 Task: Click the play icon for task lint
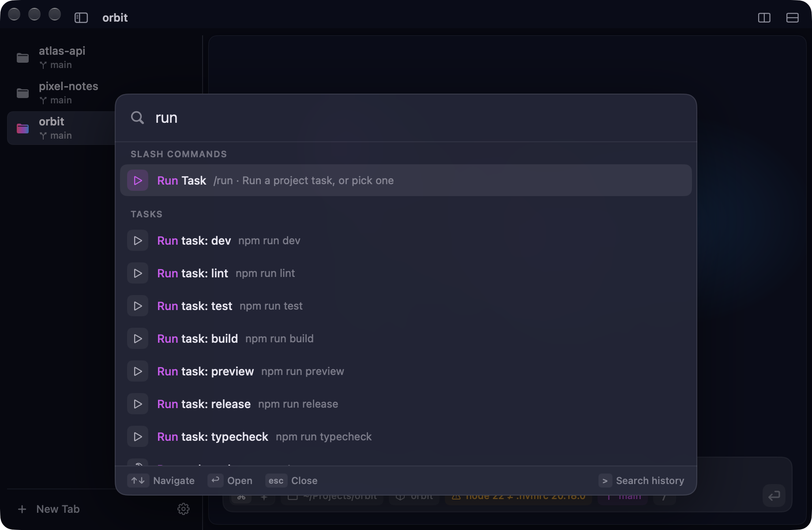138,273
